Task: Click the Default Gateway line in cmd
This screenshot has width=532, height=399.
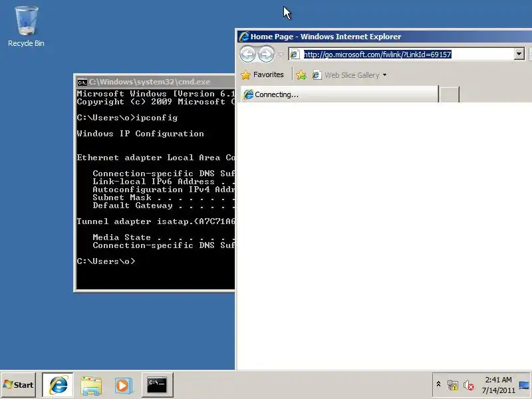Action: point(164,205)
